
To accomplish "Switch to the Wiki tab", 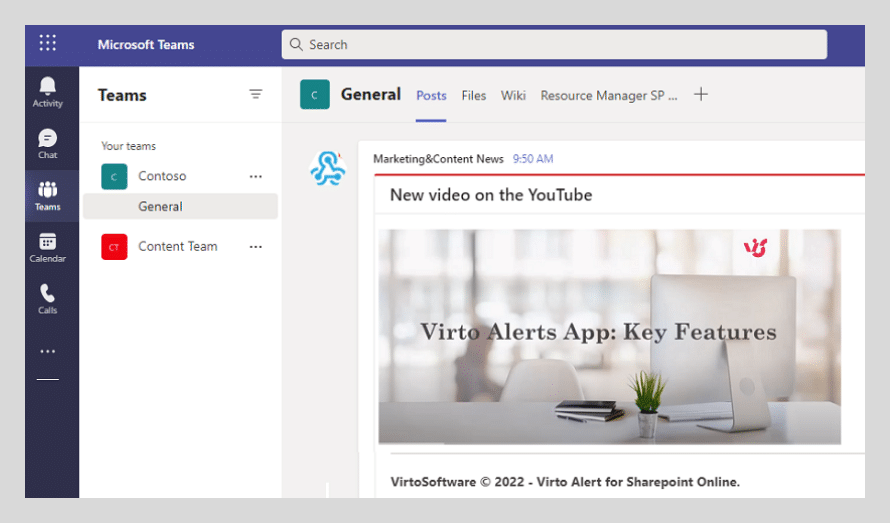I will (513, 95).
